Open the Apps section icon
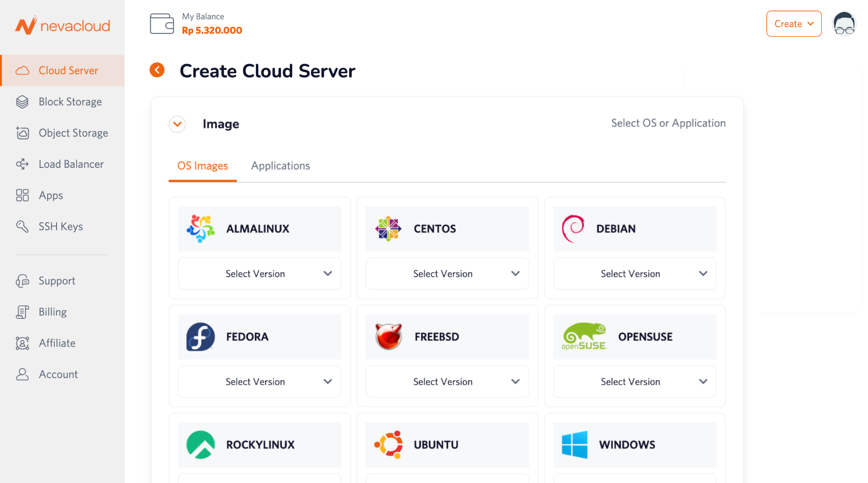Image resolution: width=868 pixels, height=483 pixels. (22, 195)
